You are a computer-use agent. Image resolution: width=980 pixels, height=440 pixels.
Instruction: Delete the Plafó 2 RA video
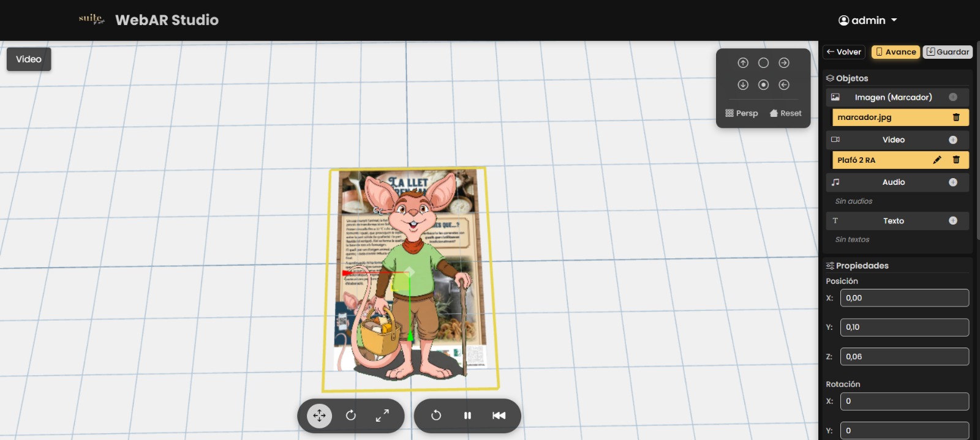(956, 160)
